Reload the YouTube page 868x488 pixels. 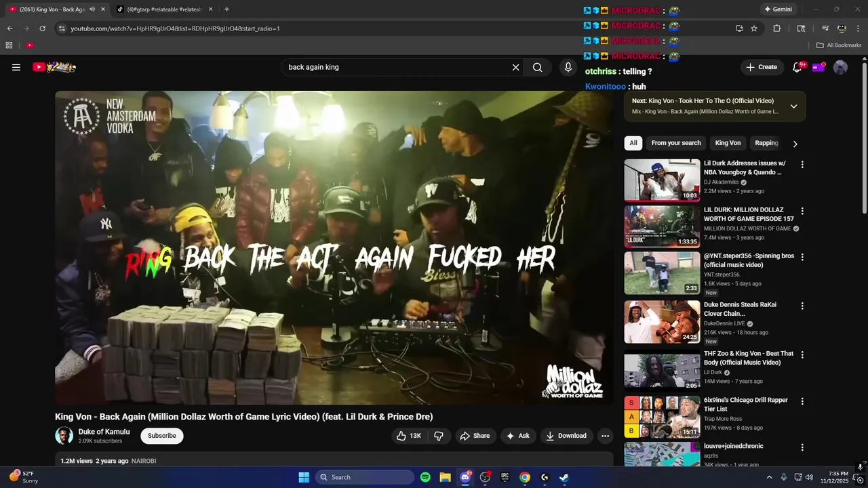click(x=42, y=28)
